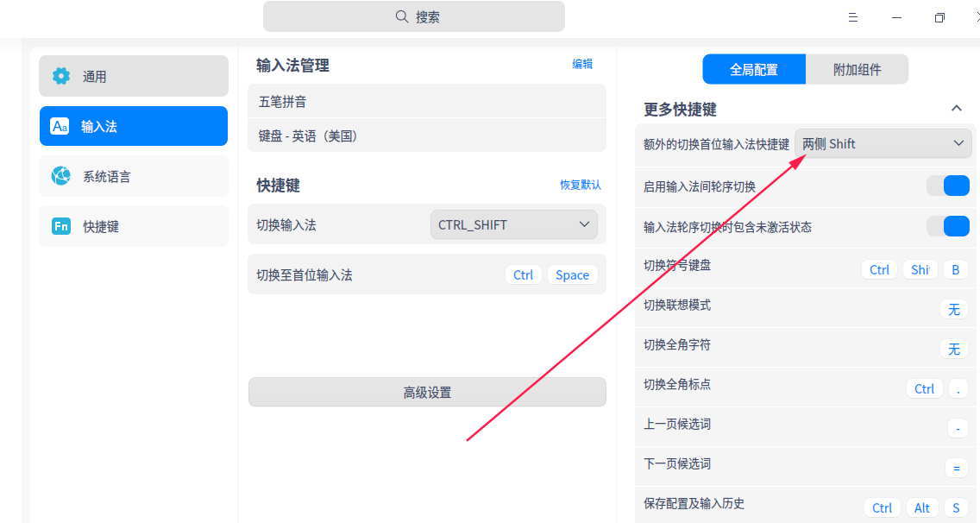Click 恢复默认 shortcut link
980x523 pixels.
click(x=580, y=185)
